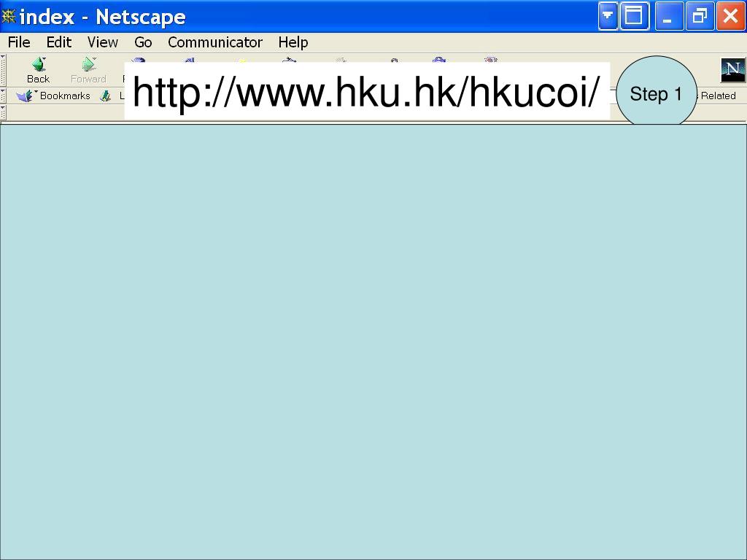
Task: Minimize the Netscape window
Action: pyautogui.click(x=669, y=16)
